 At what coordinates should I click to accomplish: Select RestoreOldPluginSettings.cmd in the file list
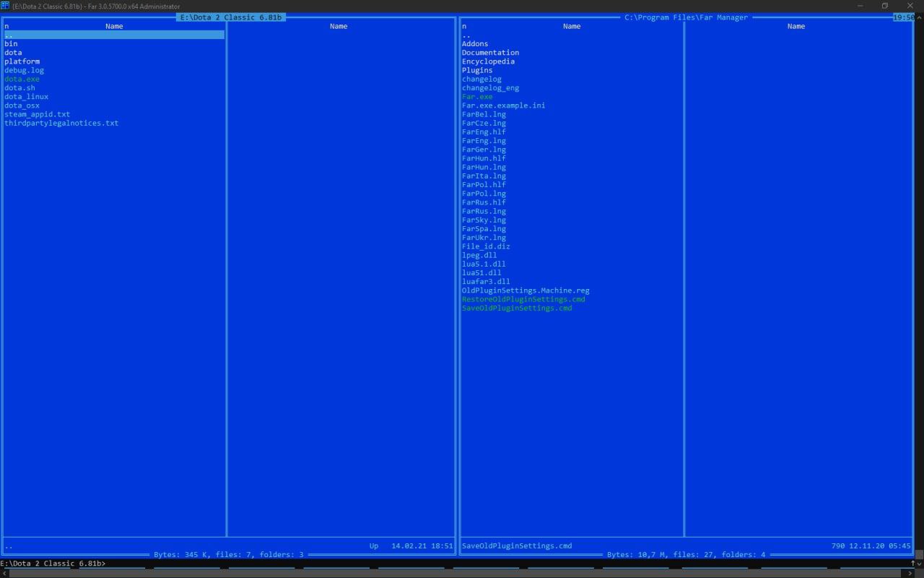click(523, 299)
